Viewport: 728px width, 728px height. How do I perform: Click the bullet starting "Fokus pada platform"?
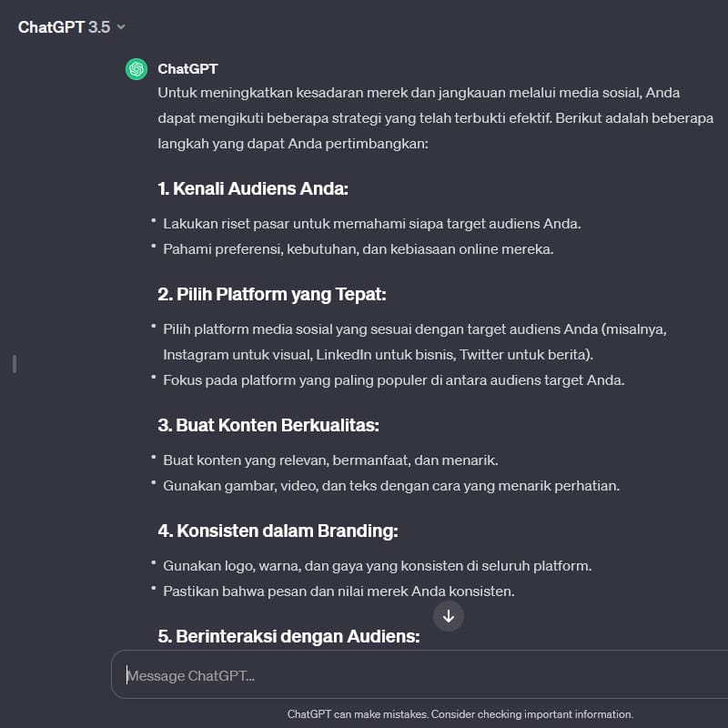click(x=393, y=380)
